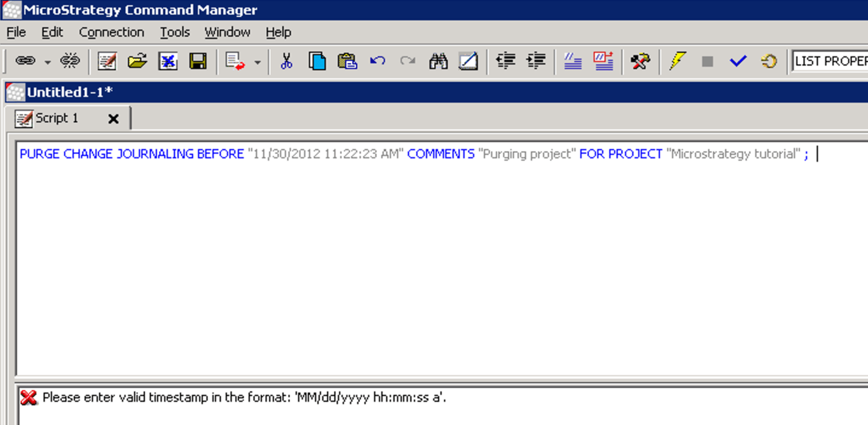
Task: Cut selection with scissors icon
Action: (x=286, y=61)
